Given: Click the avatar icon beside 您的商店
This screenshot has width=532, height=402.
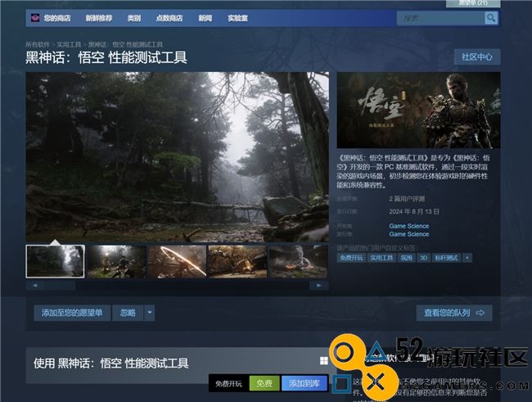Looking at the screenshot, I should coord(35,18).
